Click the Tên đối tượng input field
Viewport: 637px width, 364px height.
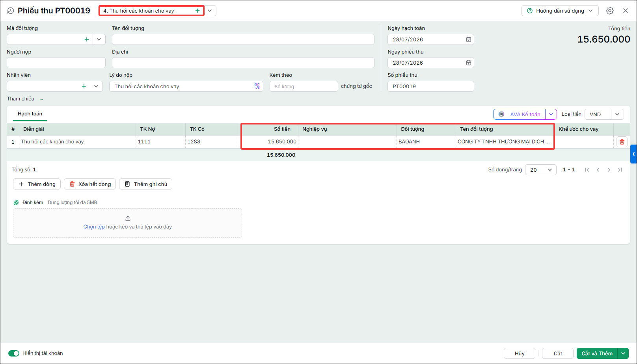click(243, 39)
